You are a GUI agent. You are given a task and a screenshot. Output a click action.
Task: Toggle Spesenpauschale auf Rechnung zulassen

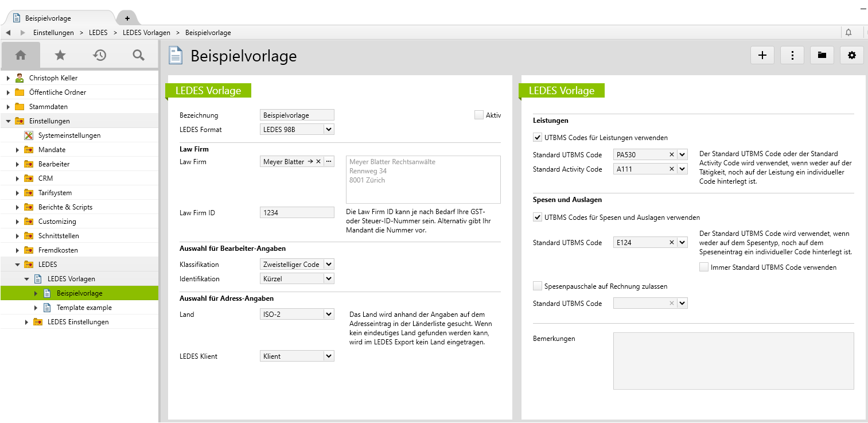(x=538, y=286)
